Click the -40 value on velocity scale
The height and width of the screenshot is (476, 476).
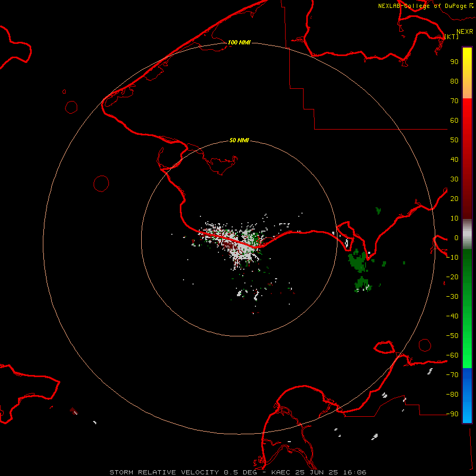coord(452,316)
